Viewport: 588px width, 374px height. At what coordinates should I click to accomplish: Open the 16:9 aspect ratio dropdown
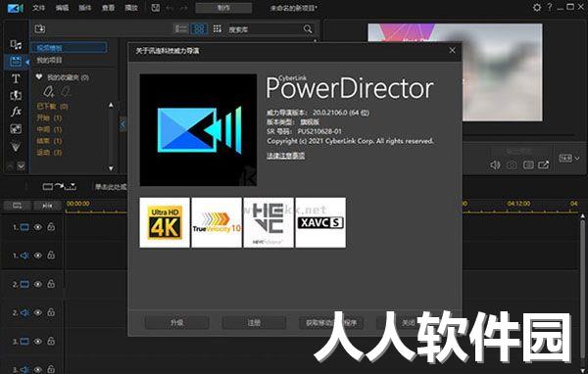569,159
